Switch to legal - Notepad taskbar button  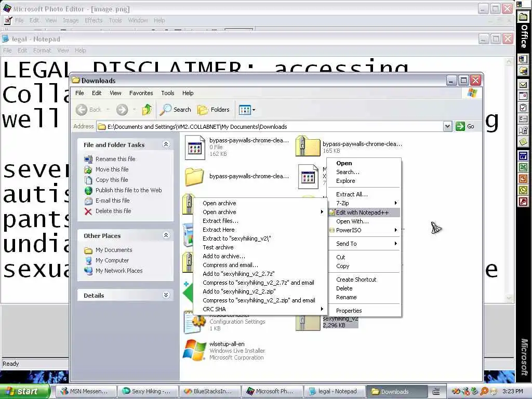(335, 391)
